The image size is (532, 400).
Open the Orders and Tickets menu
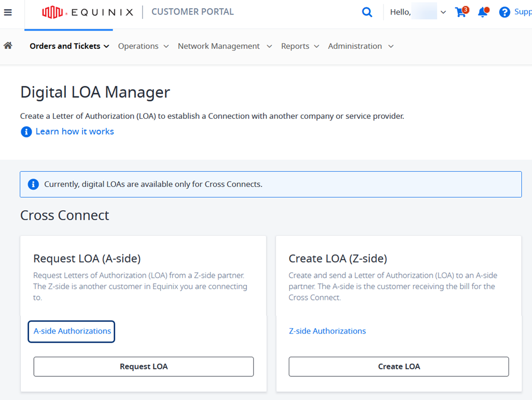pos(69,46)
